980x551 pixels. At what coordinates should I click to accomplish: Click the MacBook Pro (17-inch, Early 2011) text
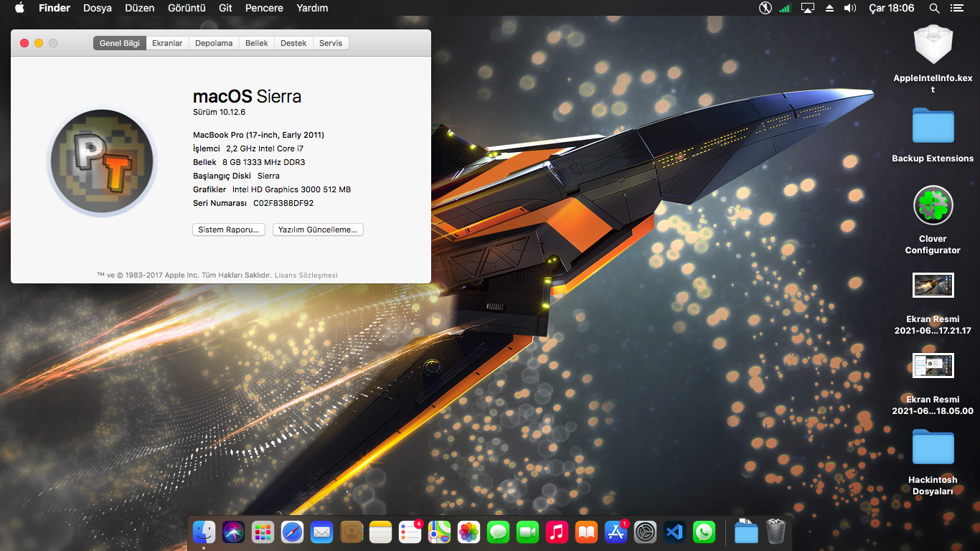[x=259, y=135]
